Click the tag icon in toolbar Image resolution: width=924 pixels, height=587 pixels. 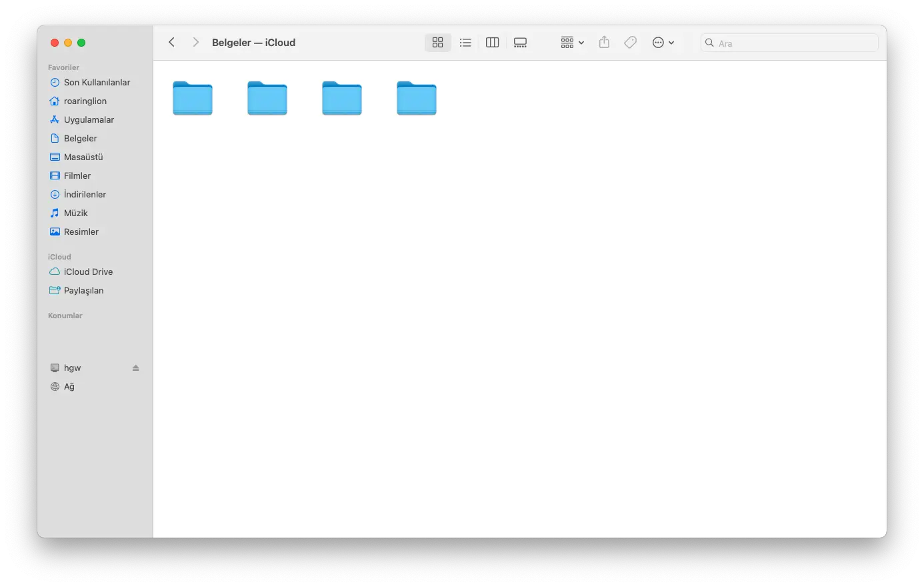(630, 43)
